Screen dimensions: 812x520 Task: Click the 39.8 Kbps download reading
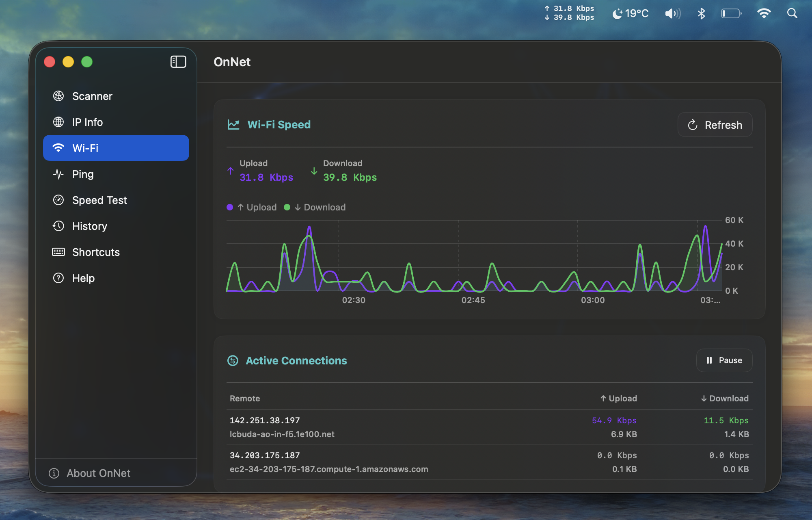pyautogui.click(x=350, y=178)
